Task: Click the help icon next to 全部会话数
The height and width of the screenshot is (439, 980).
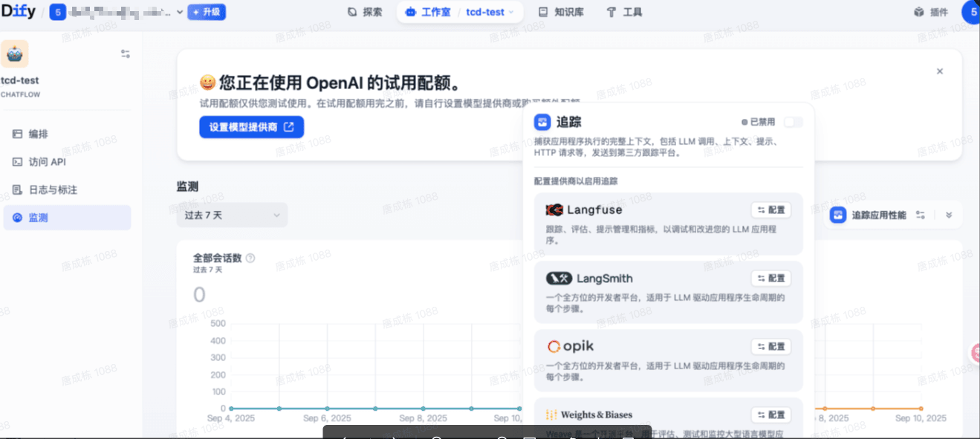Action: (x=250, y=258)
